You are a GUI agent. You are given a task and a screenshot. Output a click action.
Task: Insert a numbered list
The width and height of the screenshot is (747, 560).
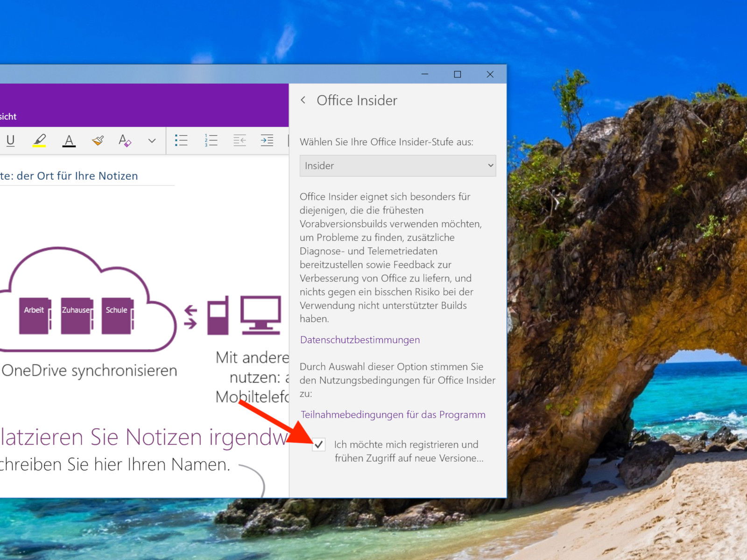coord(211,140)
